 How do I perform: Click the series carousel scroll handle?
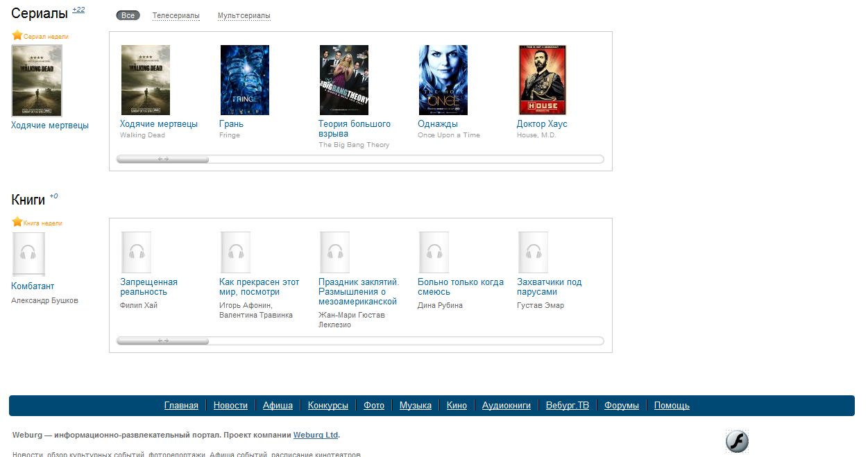[163, 159]
